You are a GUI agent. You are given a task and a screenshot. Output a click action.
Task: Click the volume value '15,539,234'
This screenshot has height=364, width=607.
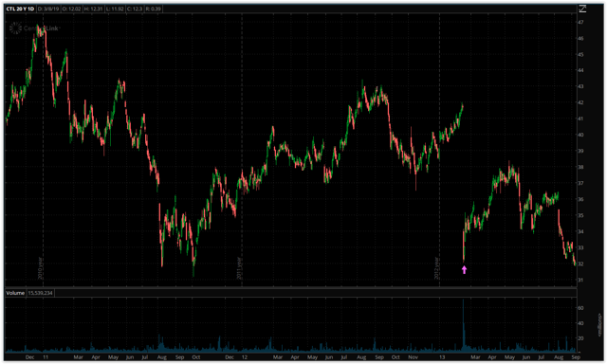tap(40, 293)
